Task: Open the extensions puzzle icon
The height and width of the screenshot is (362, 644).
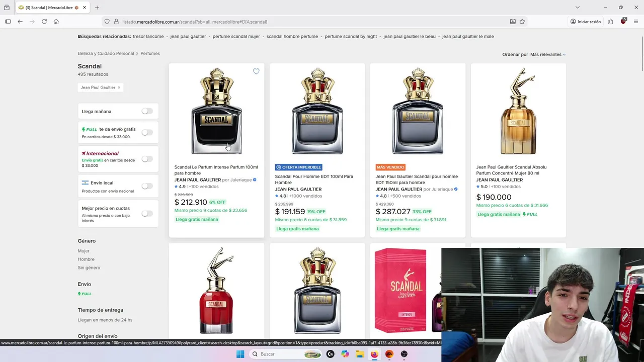Action: (x=610, y=22)
